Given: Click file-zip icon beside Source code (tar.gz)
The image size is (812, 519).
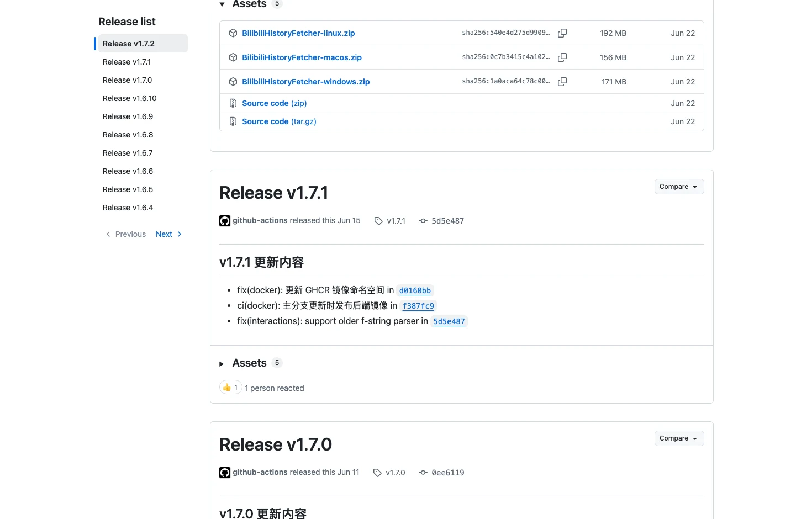Looking at the screenshot, I should (x=233, y=121).
